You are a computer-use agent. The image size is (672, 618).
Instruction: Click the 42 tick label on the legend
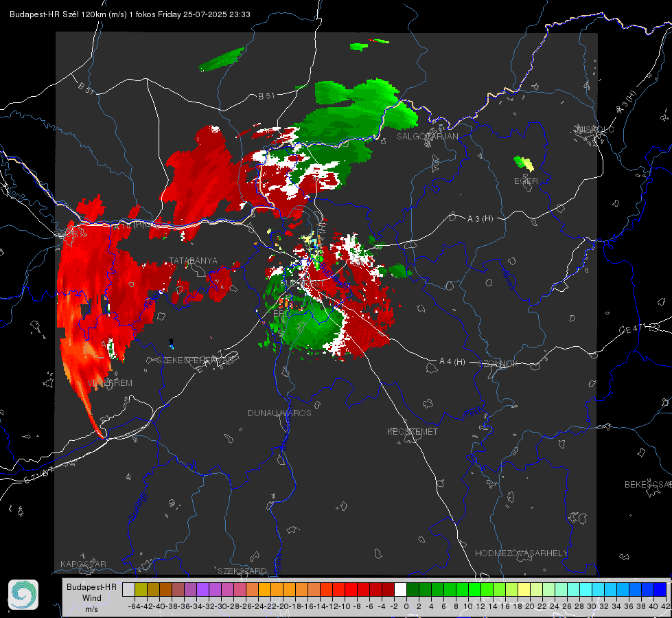pyautogui.click(x=665, y=606)
